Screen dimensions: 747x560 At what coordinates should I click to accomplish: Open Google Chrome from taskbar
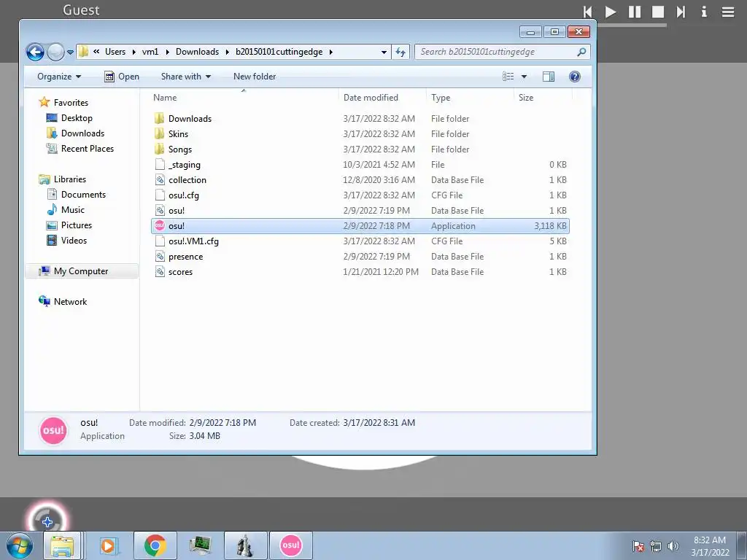click(x=155, y=545)
